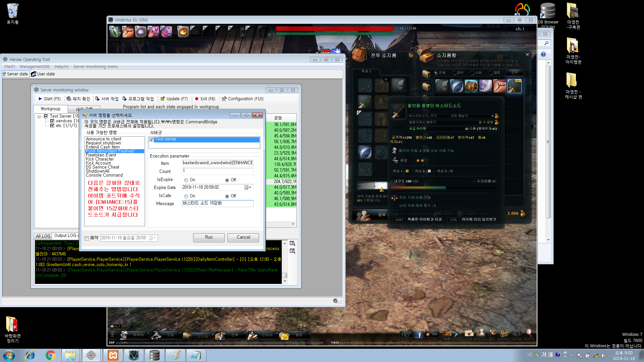Set IsCafe radio to On
Image resolution: width=644 pixels, height=362 pixels.
click(x=186, y=196)
